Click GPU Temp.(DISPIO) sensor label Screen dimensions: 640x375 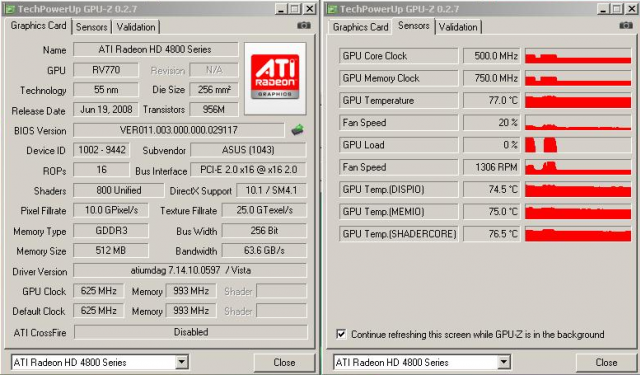coord(398,189)
